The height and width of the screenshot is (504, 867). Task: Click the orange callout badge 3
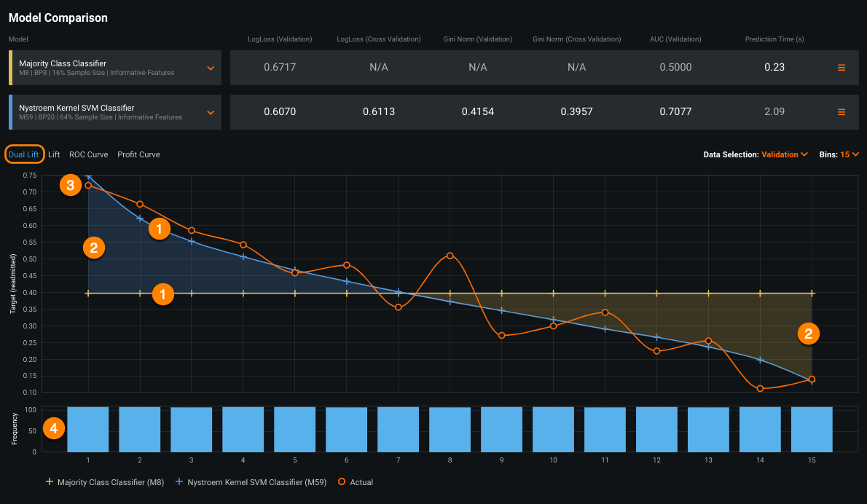(70, 186)
